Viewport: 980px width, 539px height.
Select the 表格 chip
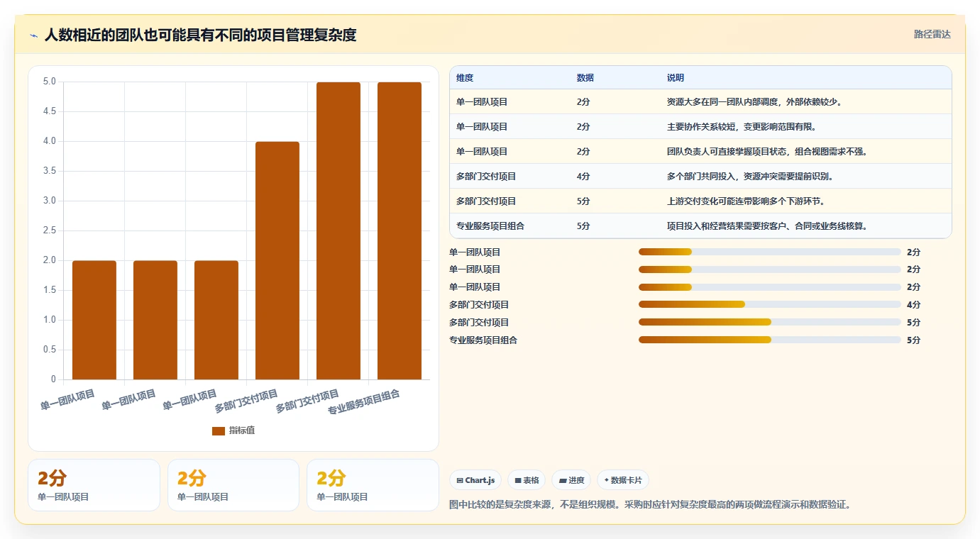[x=527, y=480]
